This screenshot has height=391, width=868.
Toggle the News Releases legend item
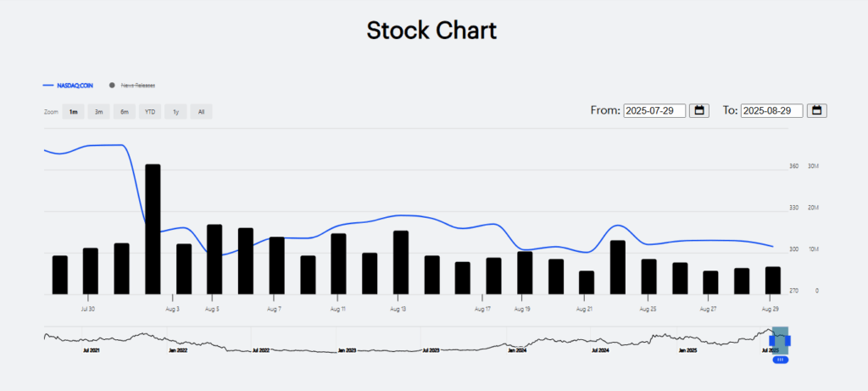point(132,86)
